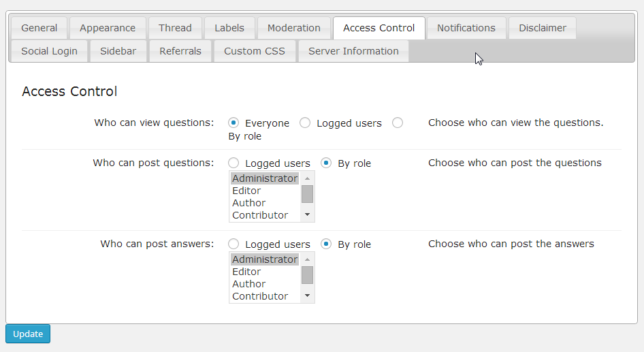Show the Custom CSS tab
644x352 pixels.
254,51
